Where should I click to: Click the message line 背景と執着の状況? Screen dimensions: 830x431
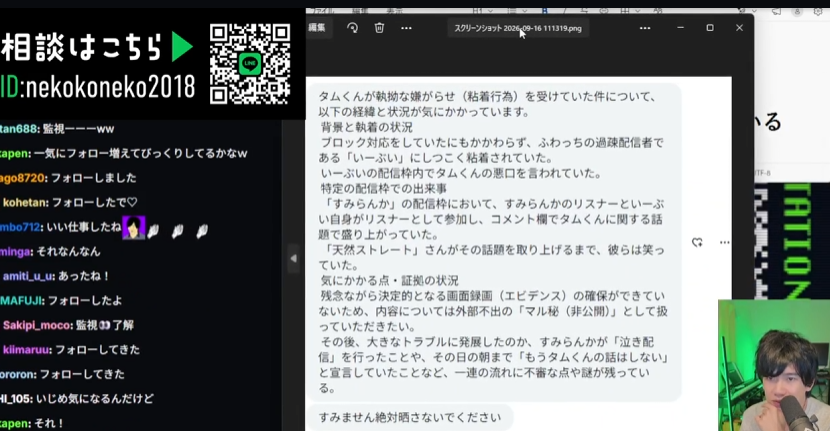coord(366,127)
